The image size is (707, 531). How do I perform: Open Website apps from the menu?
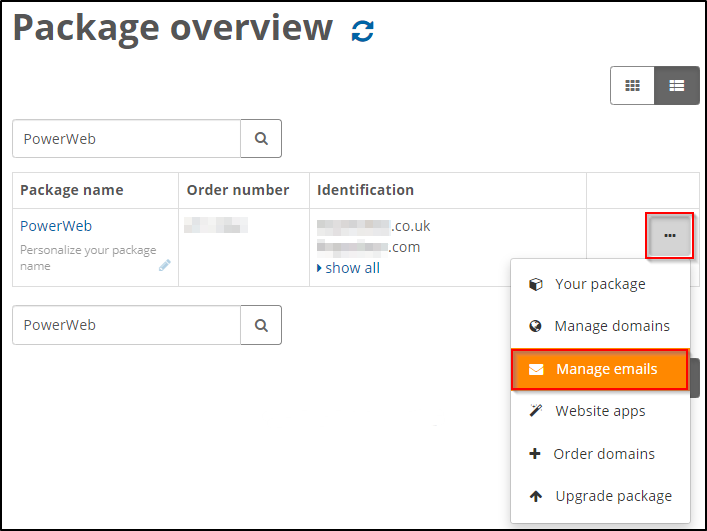600,411
